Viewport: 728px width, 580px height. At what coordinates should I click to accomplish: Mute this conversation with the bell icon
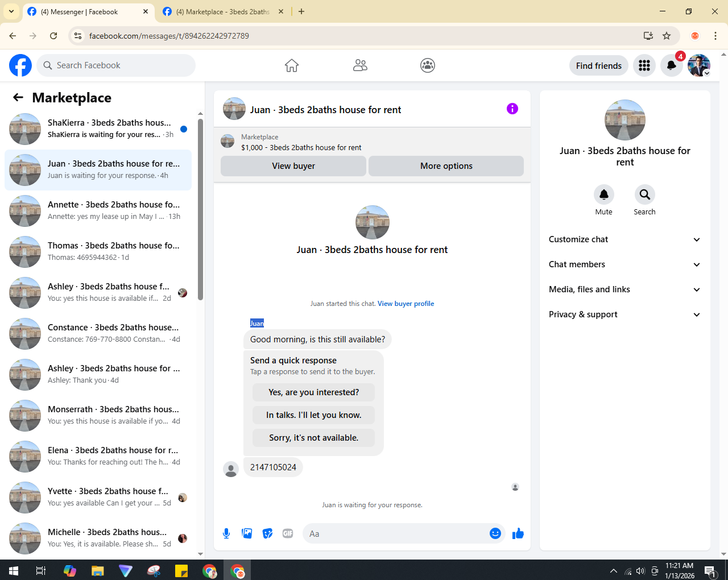click(604, 194)
